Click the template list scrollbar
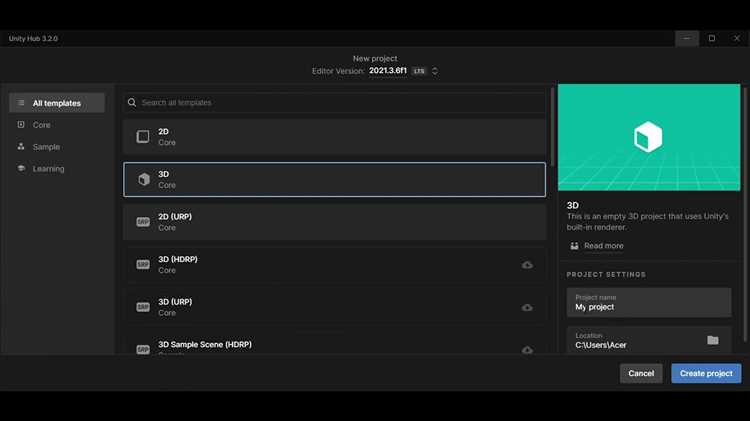The image size is (750, 421). point(552,127)
